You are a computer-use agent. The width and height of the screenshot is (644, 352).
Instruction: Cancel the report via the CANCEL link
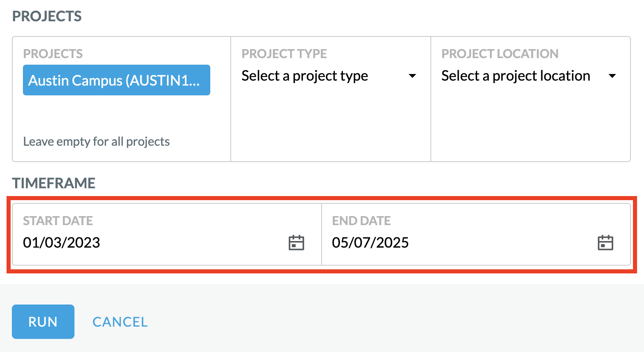click(120, 322)
